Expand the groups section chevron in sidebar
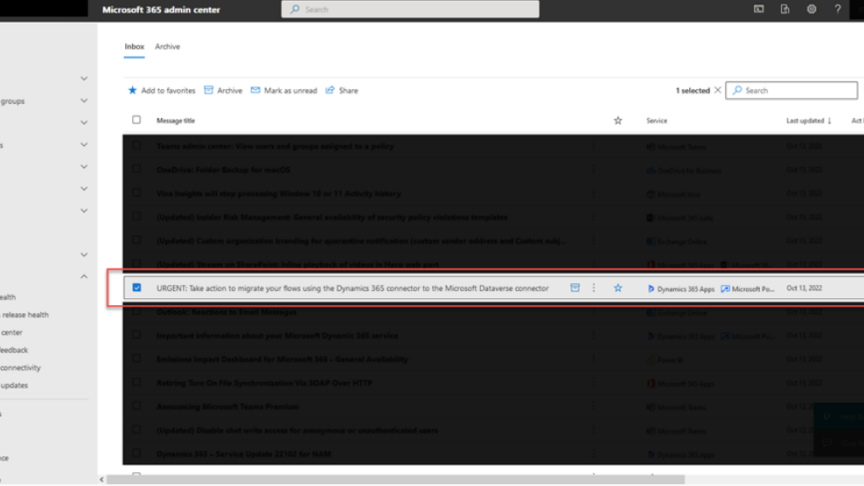 [x=84, y=101]
